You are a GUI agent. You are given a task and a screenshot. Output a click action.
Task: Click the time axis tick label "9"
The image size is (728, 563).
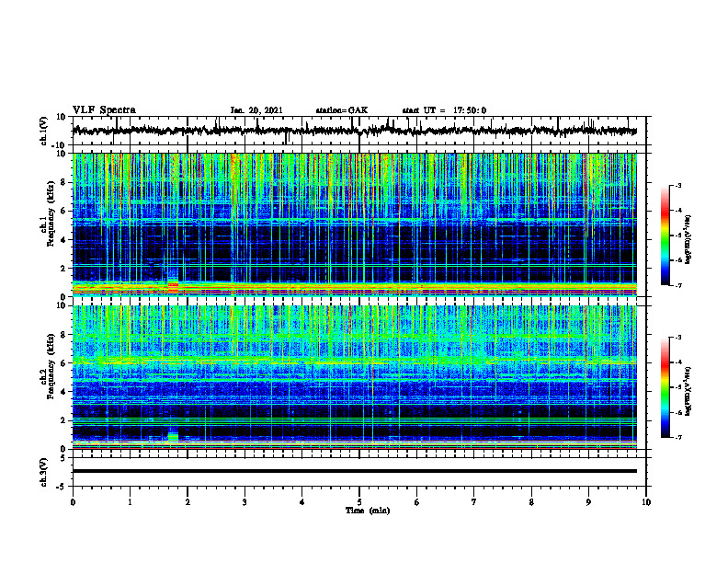(588, 502)
